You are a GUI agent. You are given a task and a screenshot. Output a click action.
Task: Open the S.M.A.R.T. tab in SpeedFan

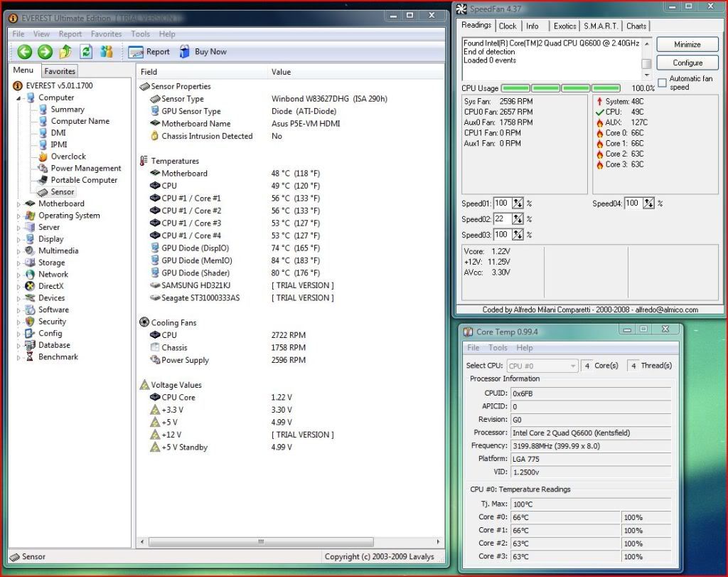(x=601, y=26)
